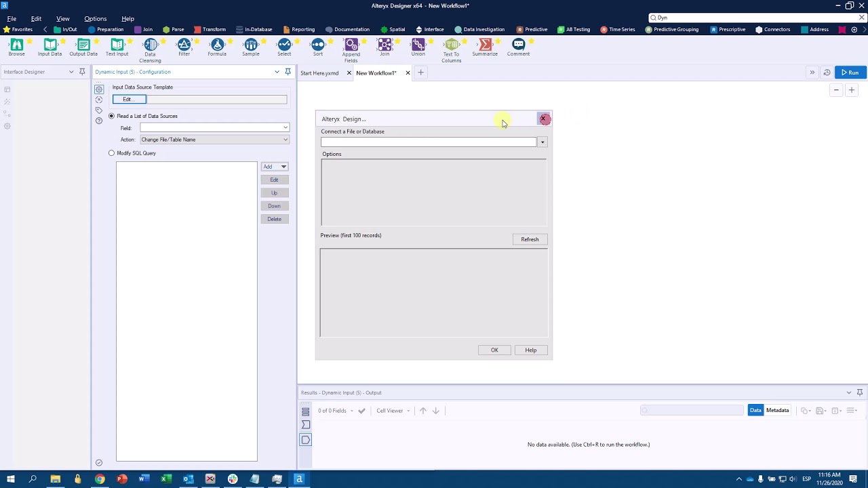Open Connect a File or Database dropdown arrow
Viewport: 868px width, 488px height.
pos(542,142)
